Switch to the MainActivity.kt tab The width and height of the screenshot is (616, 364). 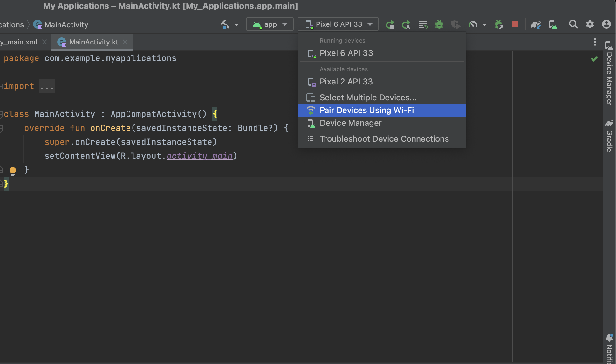(x=93, y=42)
